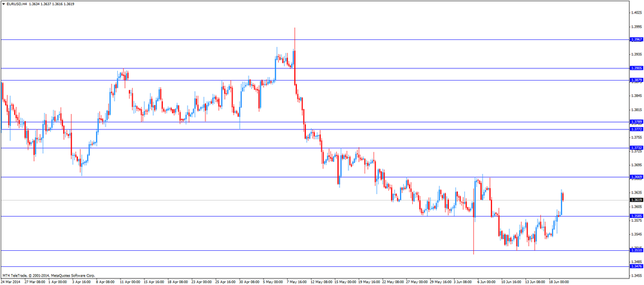The height and width of the screenshot is (285, 644).
Task: Click the 18 Jun 00:00 time label
Action: (x=558, y=282)
